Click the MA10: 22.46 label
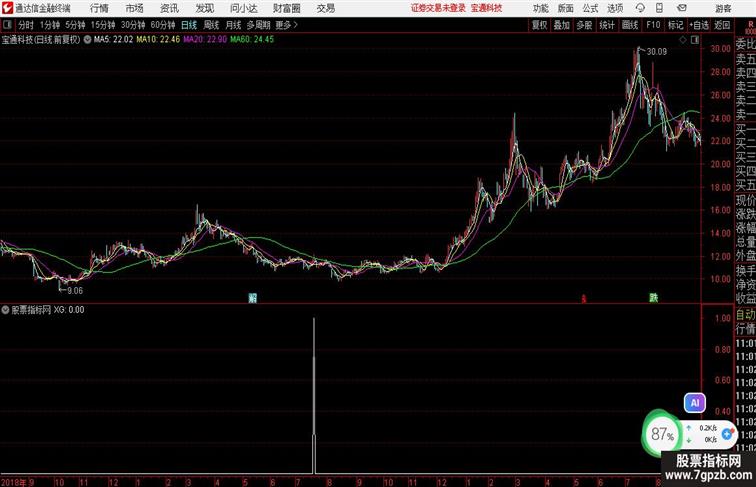 pyautogui.click(x=158, y=40)
